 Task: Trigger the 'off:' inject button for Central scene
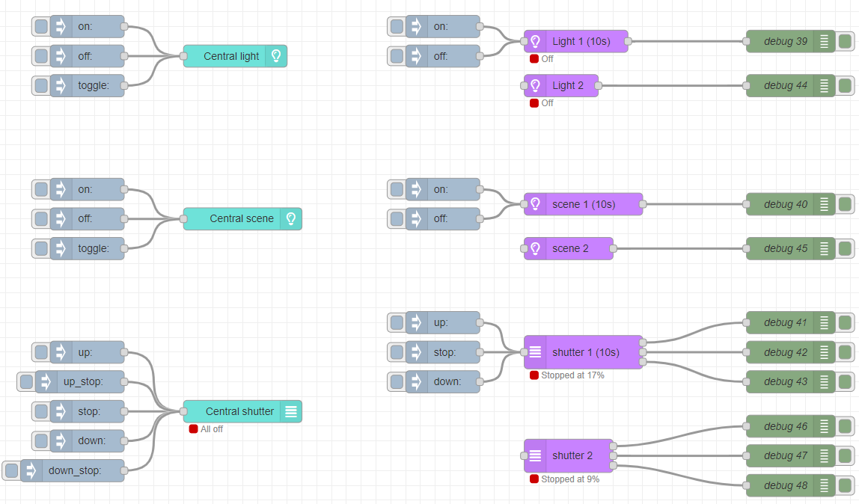pyautogui.click(x=41, y=219)
